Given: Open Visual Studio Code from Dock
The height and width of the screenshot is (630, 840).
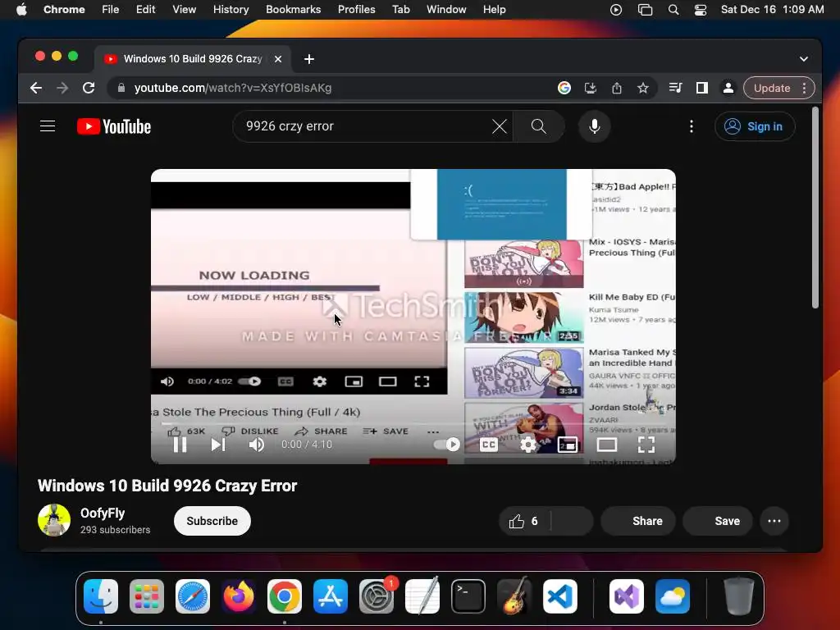Looking at the screenshot, I should [x=559, y=596].
